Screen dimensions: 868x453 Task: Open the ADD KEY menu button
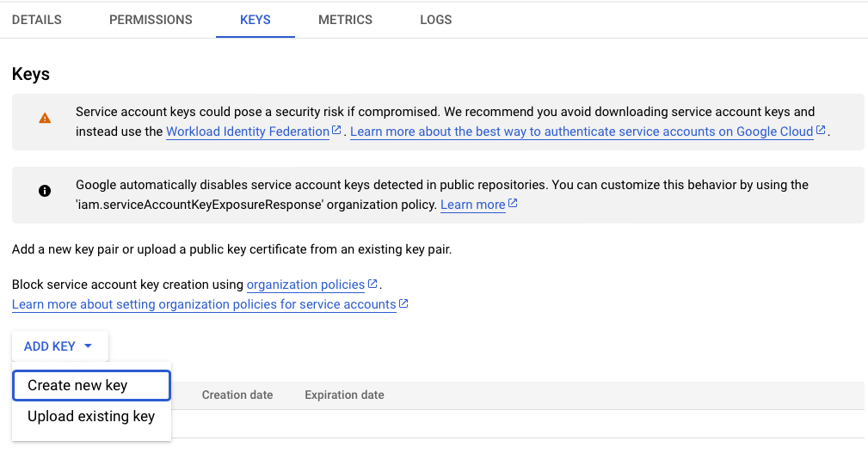pos(59,346)
